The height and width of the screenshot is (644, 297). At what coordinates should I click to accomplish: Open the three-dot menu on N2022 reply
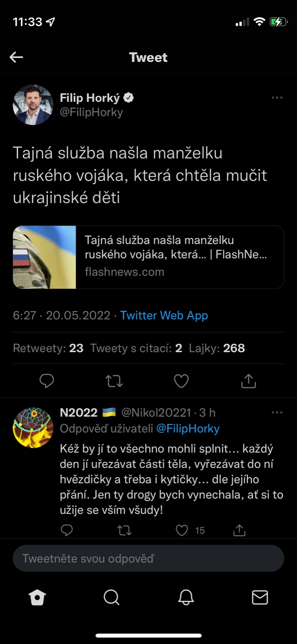pyautogui.click(x=277, y=413)
